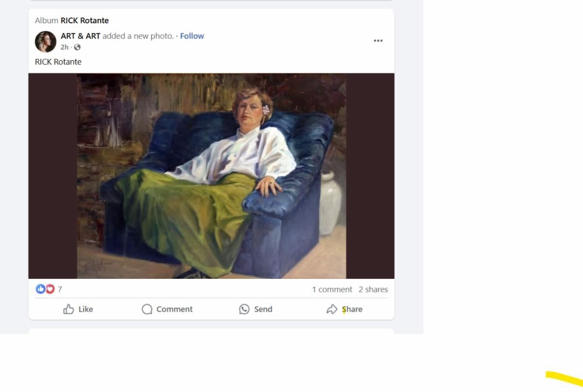Open the RICK Rotante album link
The height and width of the screenshot is (392, 583).
point(85,20)
